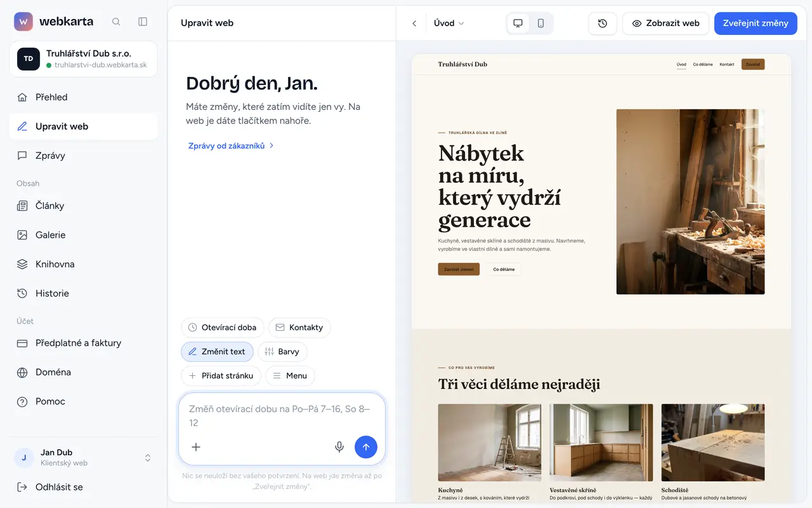Image resolution: width=812 pixels, height=508 pixels.
Task: Click the microphone icon in prompt box
Action: click(x=339, y=447)
